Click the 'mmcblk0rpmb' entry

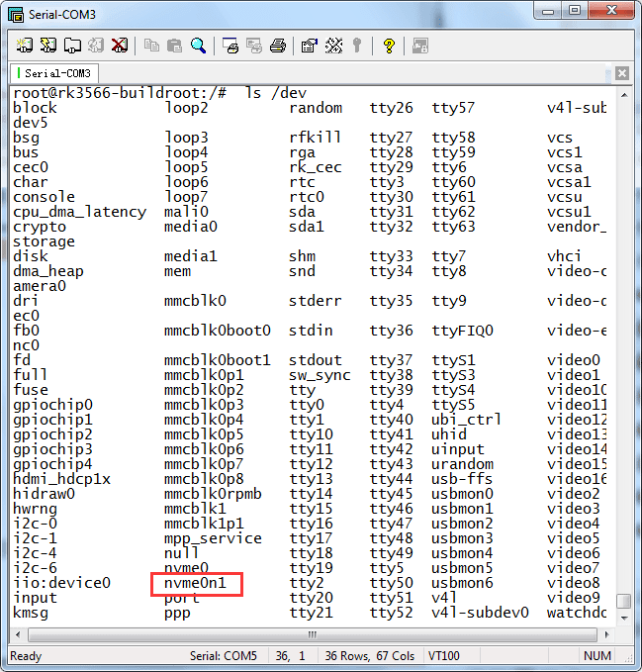click(x=213, y=494)
